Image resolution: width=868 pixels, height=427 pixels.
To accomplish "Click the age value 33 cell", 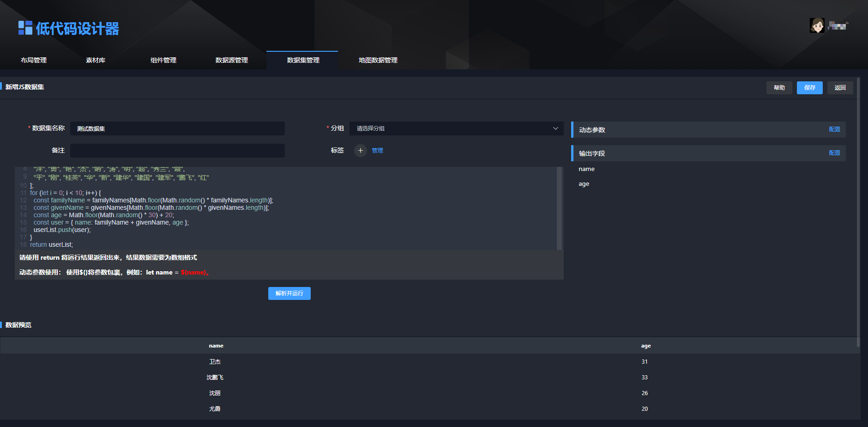I will [645, 378].
